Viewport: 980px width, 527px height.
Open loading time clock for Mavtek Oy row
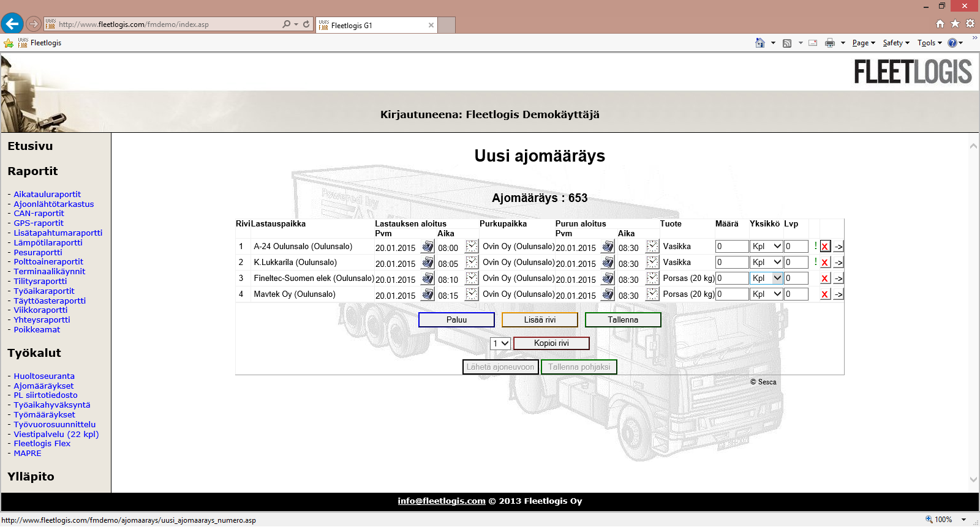point(472,294)
